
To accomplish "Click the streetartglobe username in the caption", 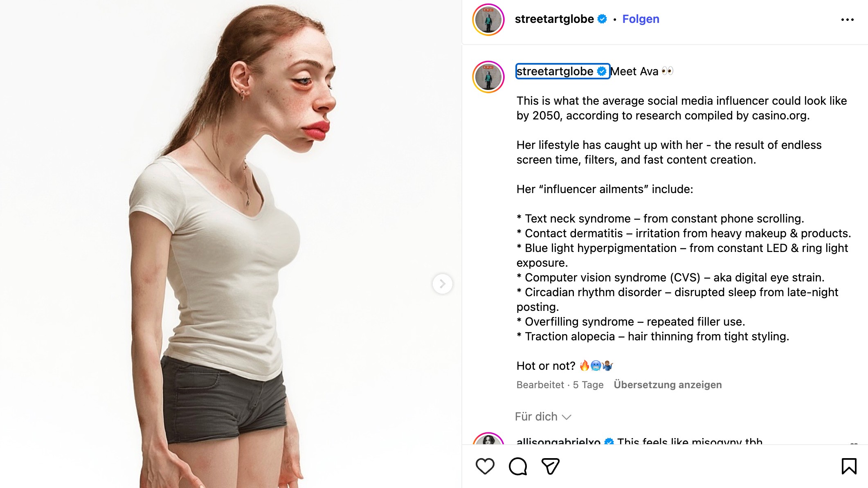I will pyautogui.click(x=555, y=72).
